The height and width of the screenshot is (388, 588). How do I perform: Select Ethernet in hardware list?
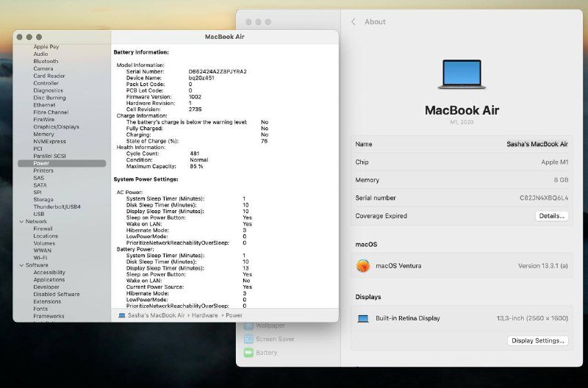[x=44, y=105]
